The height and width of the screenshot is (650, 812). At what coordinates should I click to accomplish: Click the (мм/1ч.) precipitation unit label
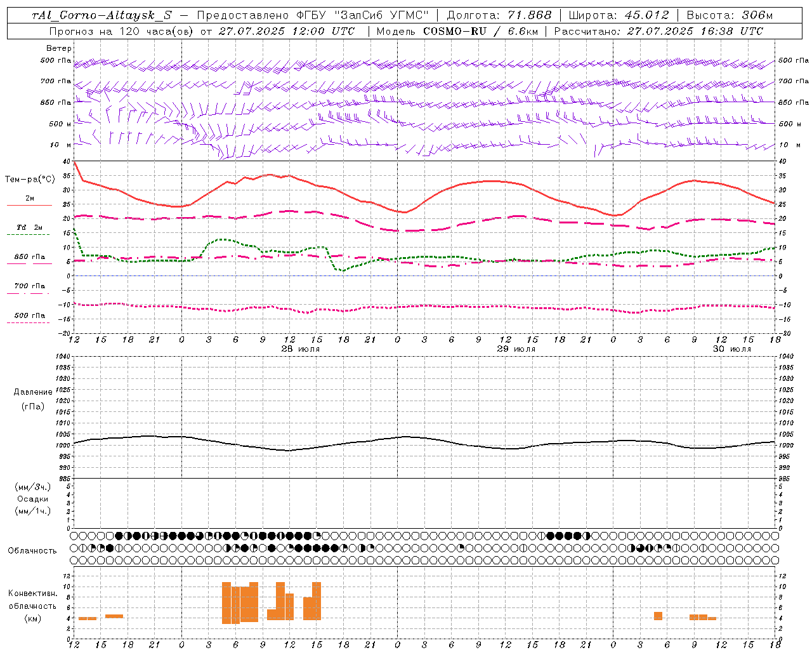pyautogui.click(x=33, y=511)
